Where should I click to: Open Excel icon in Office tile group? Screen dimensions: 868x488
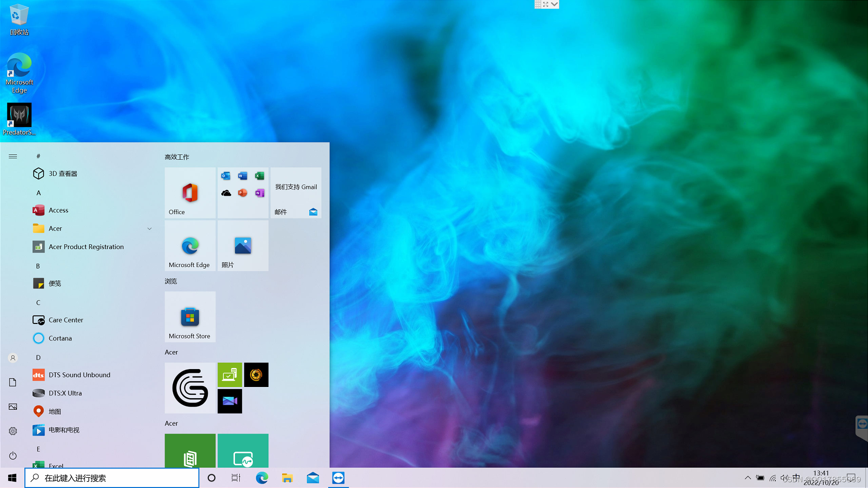260,176
